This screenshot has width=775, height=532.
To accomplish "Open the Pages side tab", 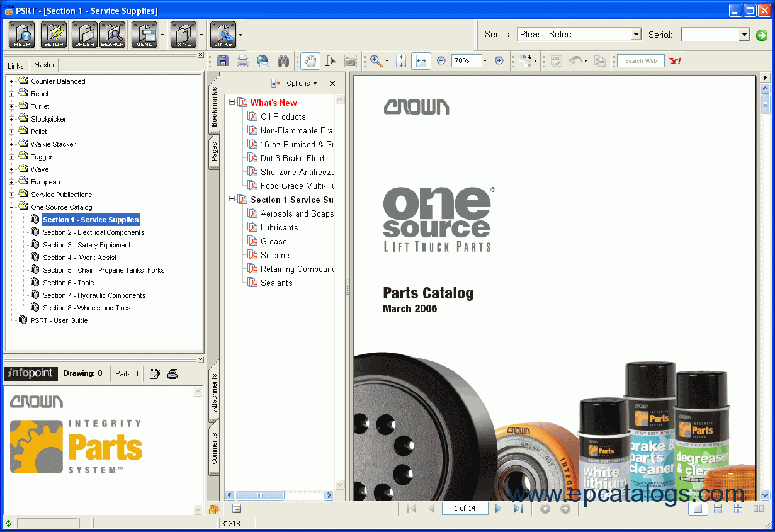I will (x=214, y=152).
